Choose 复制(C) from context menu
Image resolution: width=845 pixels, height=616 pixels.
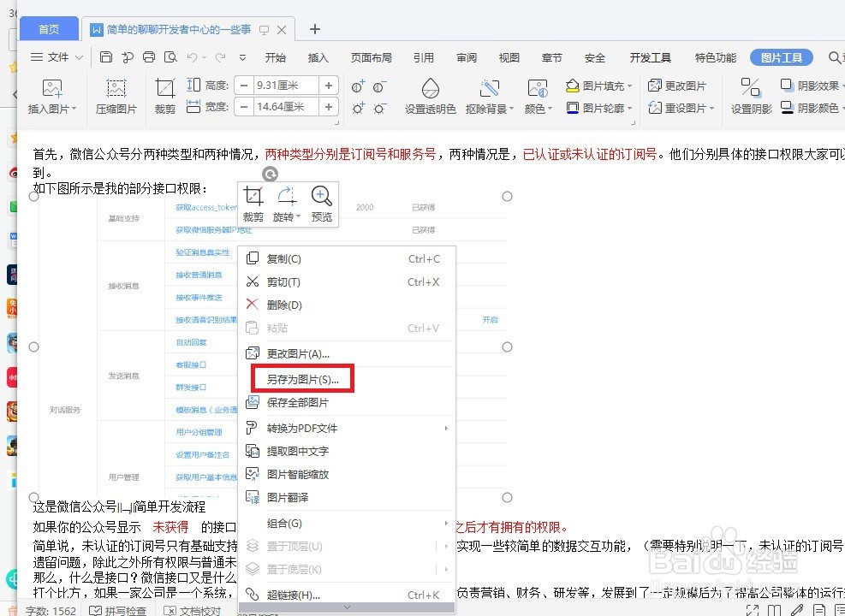click(x=347, y=259)
